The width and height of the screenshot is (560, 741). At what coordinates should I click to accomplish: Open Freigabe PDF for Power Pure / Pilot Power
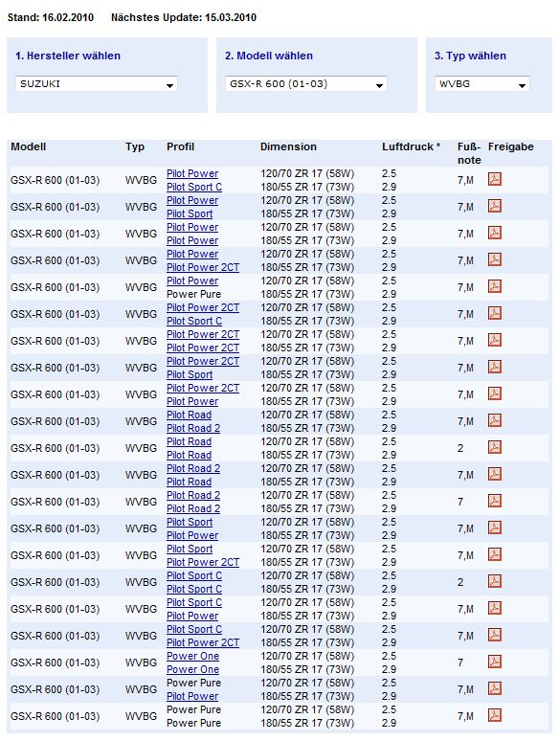tap(495, 689)
